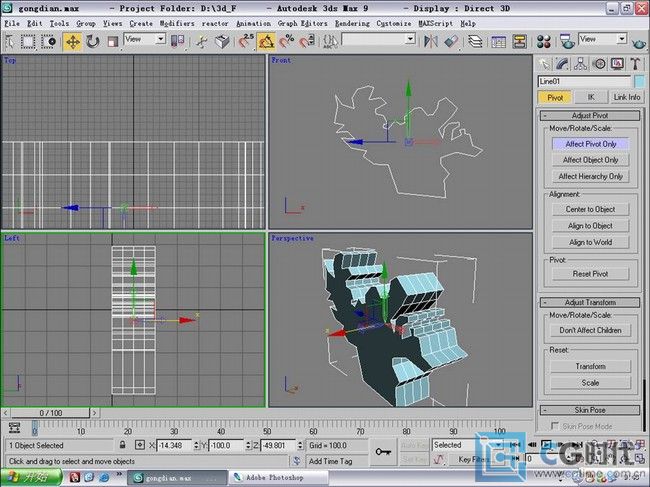
Task: Click the Align to Object button
Action: [x=591, y=226]
